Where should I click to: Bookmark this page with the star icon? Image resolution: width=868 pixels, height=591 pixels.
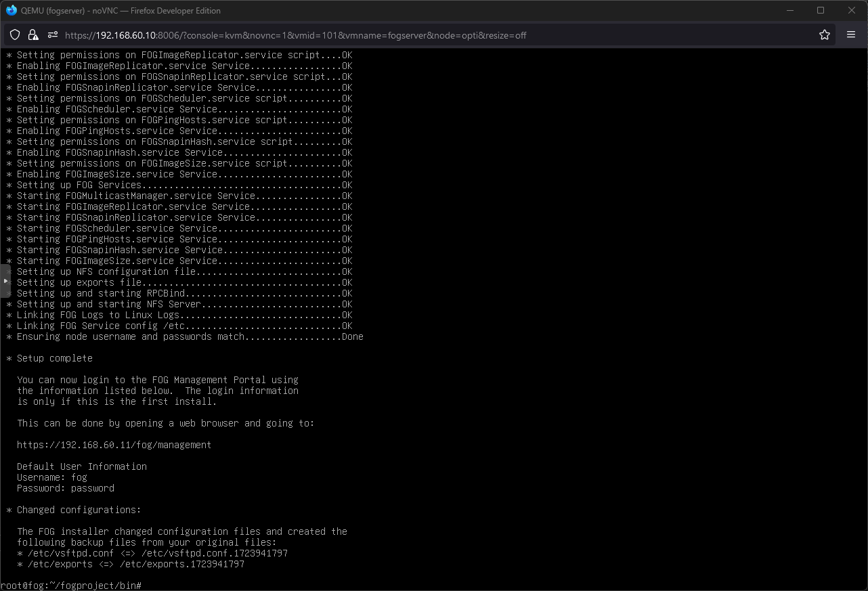824,35
